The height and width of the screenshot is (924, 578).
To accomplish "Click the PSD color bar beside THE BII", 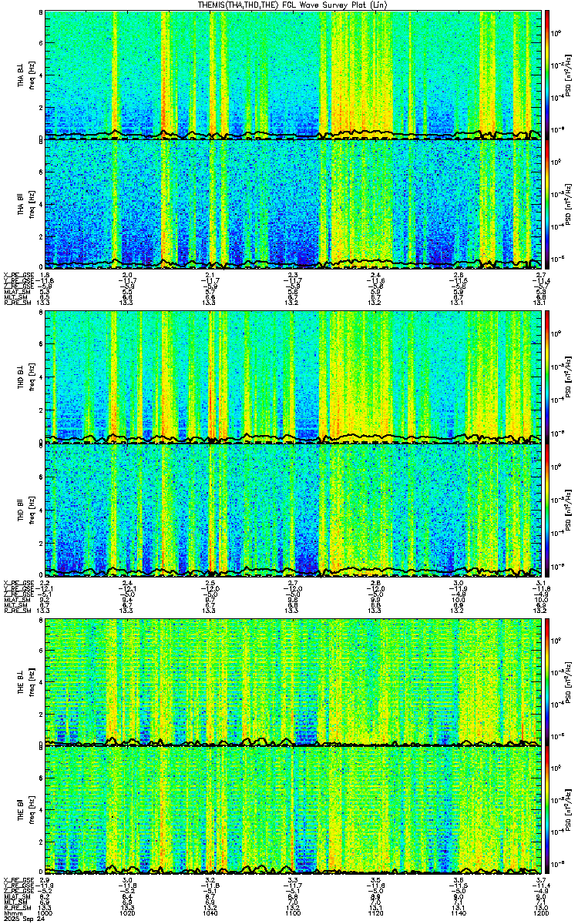I will coord(548,810).
